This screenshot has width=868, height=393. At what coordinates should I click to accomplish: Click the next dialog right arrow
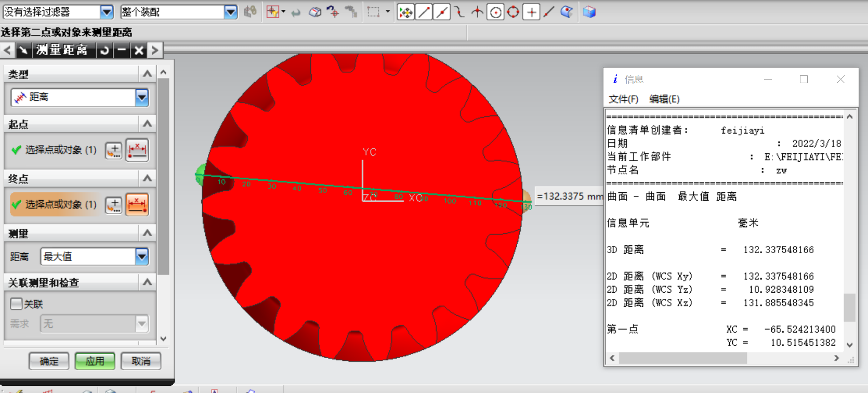click(x=155, y=50)
